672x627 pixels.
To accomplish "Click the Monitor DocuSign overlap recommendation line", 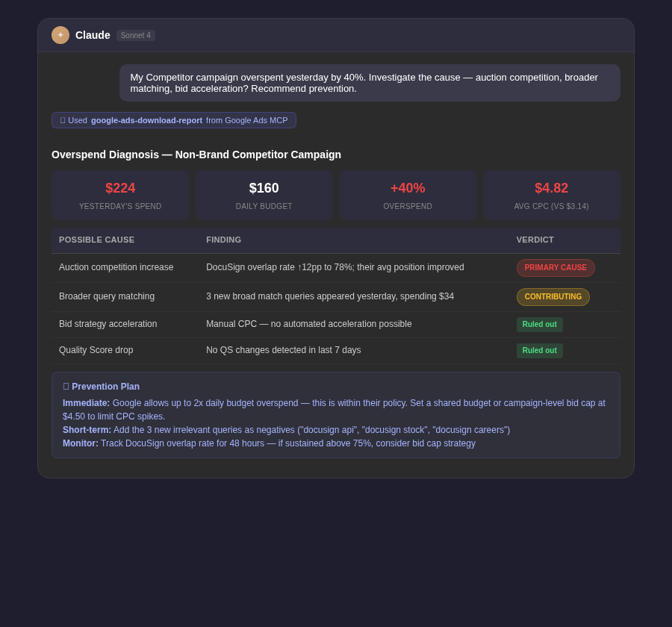I will (x=269, y=443).
